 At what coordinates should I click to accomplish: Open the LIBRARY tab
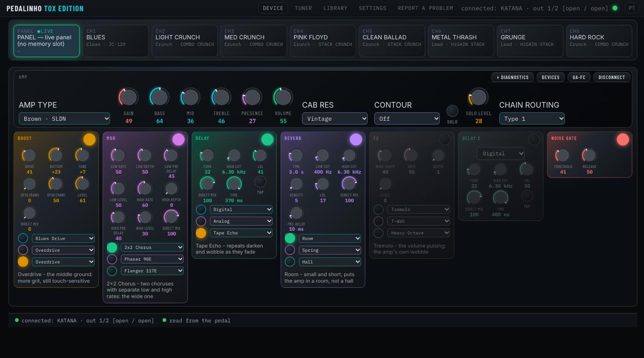pos(336,8)
